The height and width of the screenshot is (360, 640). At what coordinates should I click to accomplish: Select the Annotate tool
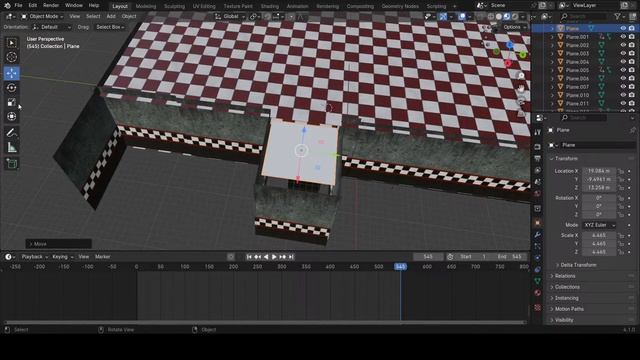point(12,133)
